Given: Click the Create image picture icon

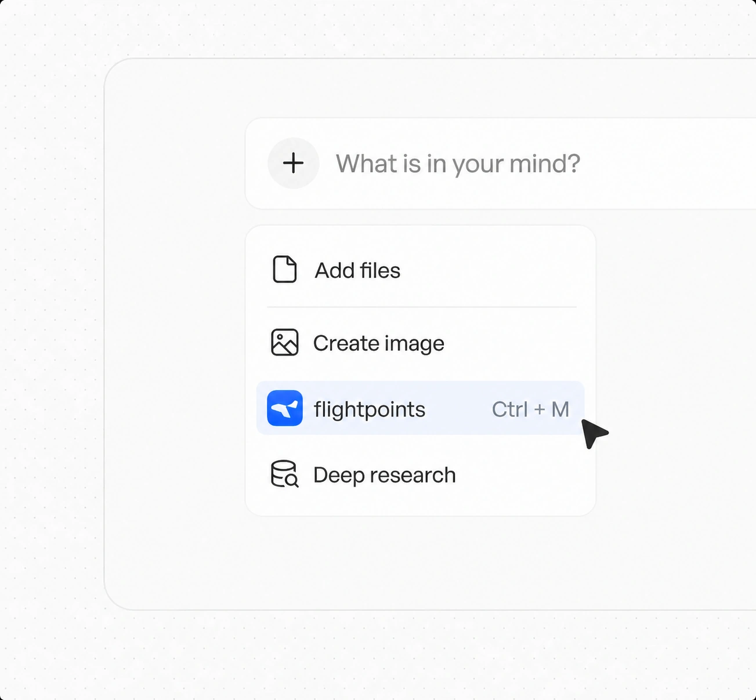Looking at the screenshot, I should pyautogui.click(x=284, y=343).
